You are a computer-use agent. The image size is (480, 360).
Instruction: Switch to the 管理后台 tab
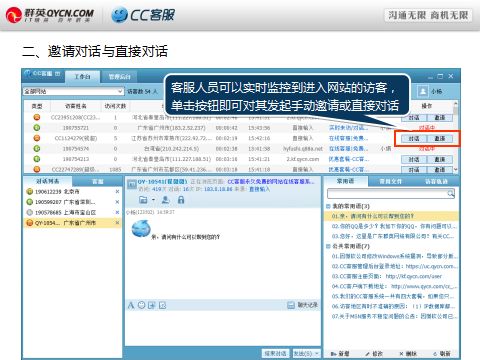(120, 77)
